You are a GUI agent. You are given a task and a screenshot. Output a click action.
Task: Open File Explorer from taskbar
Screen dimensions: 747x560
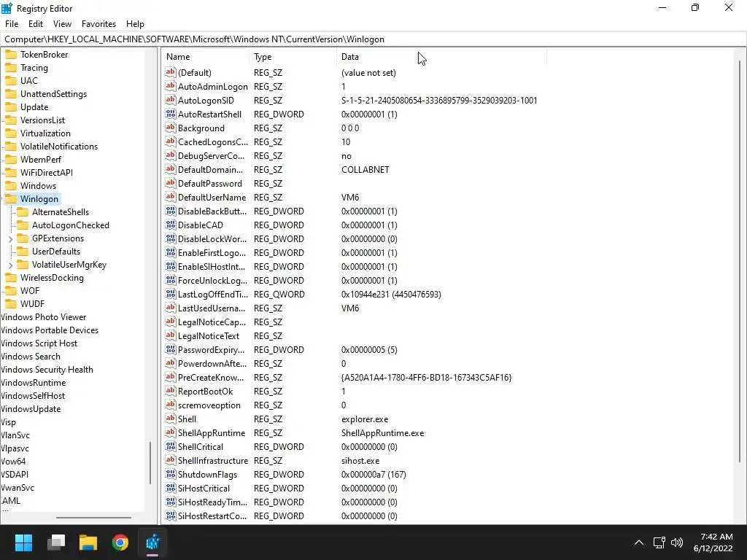pos(88,542)
